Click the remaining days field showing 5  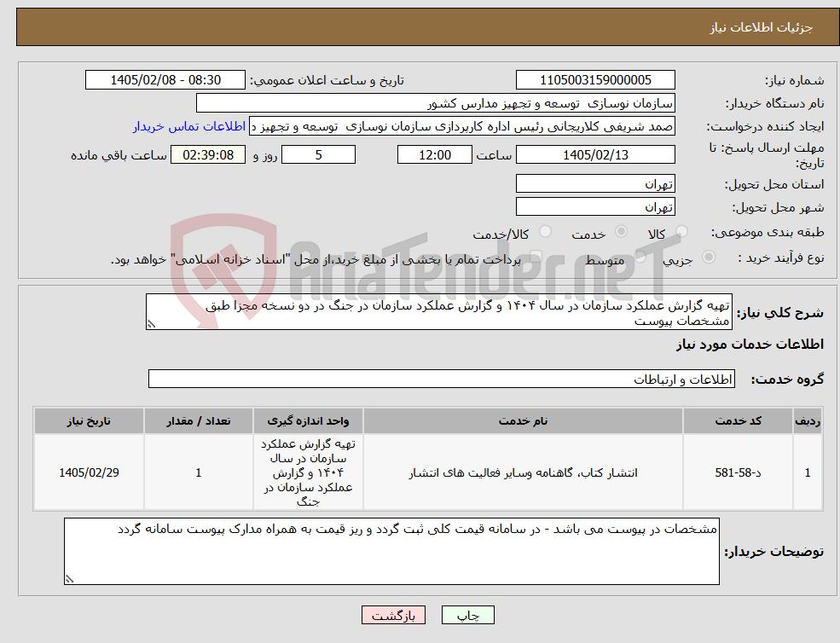318,155
